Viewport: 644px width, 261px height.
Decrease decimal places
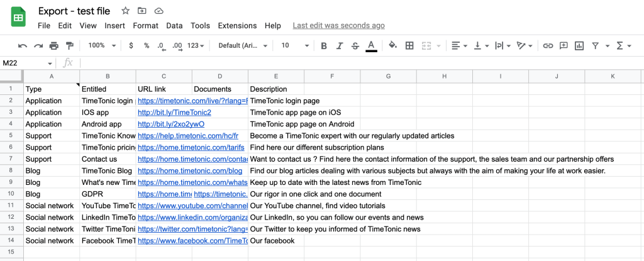(162, 46)
